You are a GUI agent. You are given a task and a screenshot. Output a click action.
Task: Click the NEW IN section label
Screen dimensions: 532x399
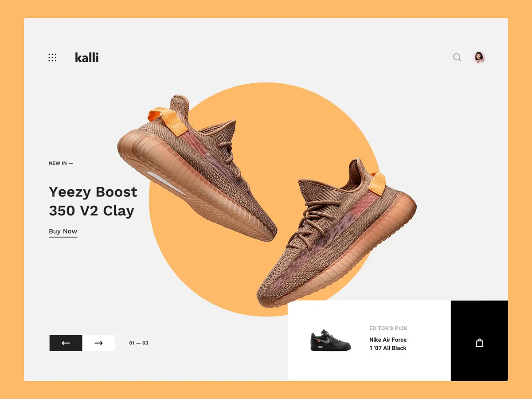[x=58, y=163]
